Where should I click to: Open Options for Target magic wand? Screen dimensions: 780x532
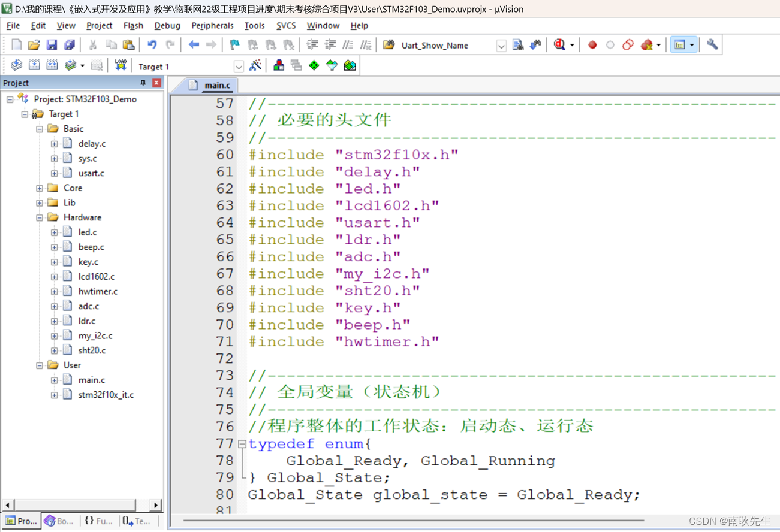(x=255, y=65)
